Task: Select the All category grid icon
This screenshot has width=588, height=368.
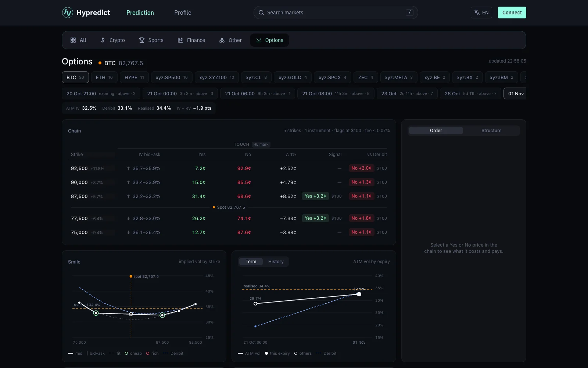Action: pos(73,40)
